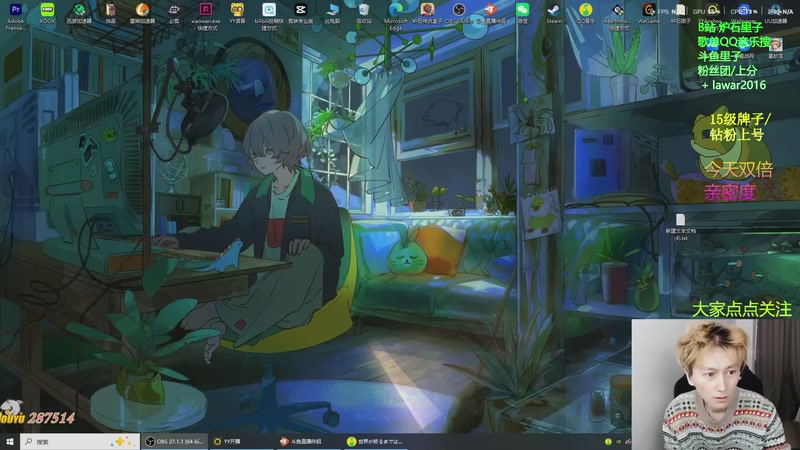Open the YY语音 desktop icon
The height and width of the screenshot is (450, 800).
coord(237,14)
